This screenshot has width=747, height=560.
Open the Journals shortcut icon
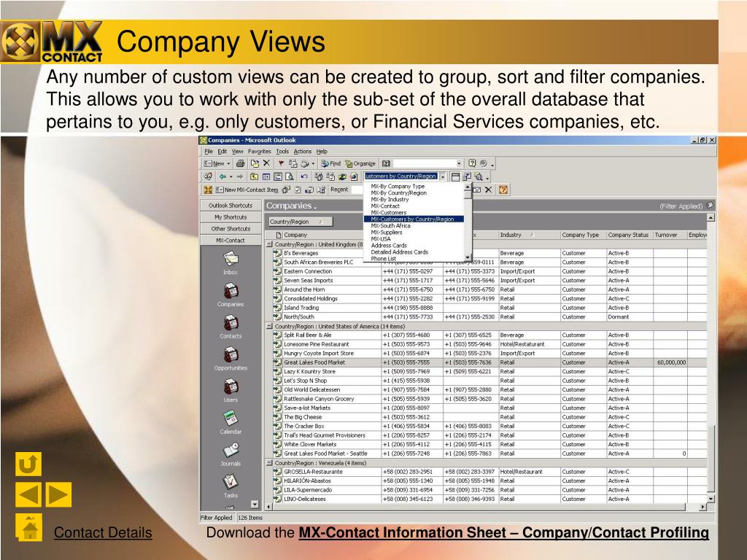[x=231, y=450]
